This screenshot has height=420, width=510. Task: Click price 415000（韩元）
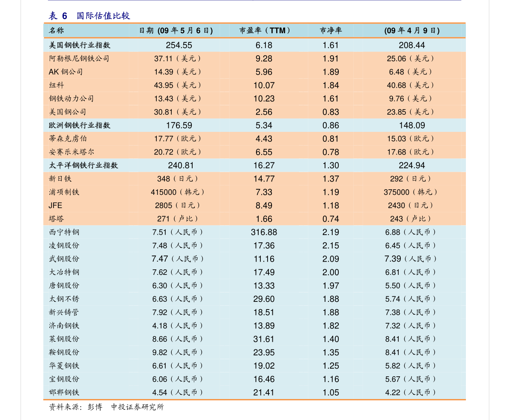click(178, 192)
